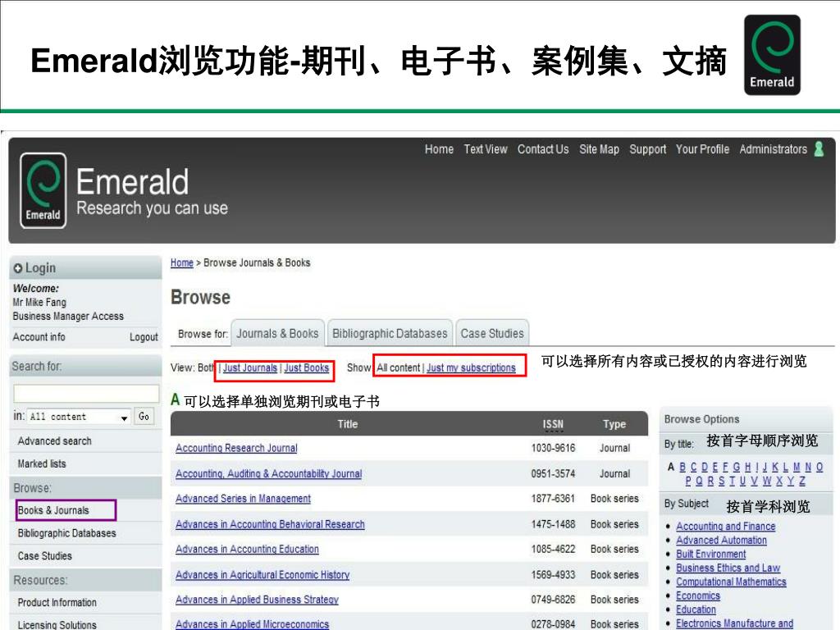Click ISSN value 0749-6826
This screenshot has width=840, height=630.
tap(553, 600)
